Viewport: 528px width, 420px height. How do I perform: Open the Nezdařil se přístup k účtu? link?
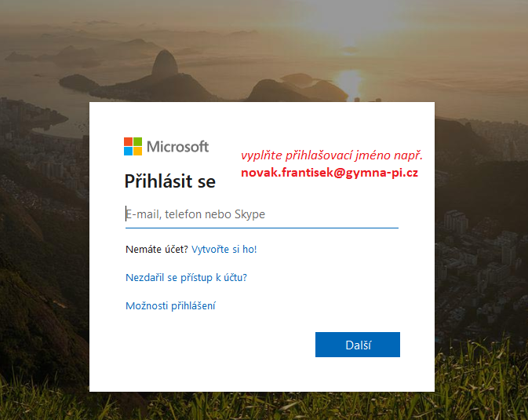click(186, 277)
